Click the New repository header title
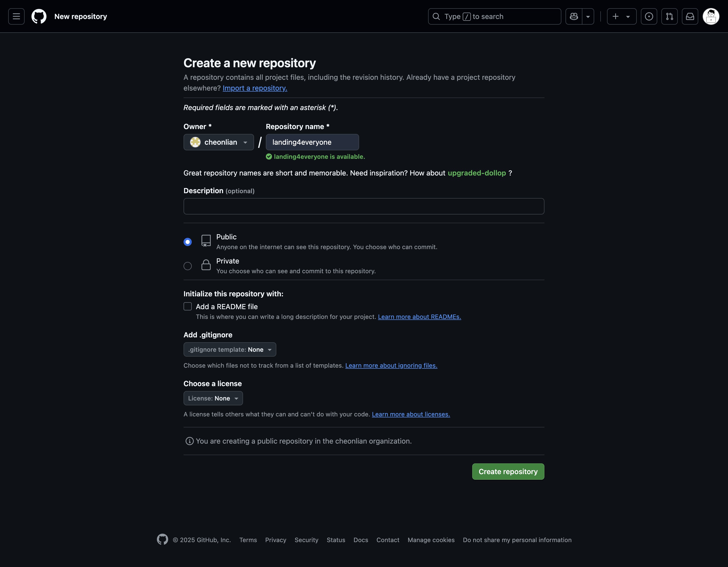728x567 pixels. point(81,16)
